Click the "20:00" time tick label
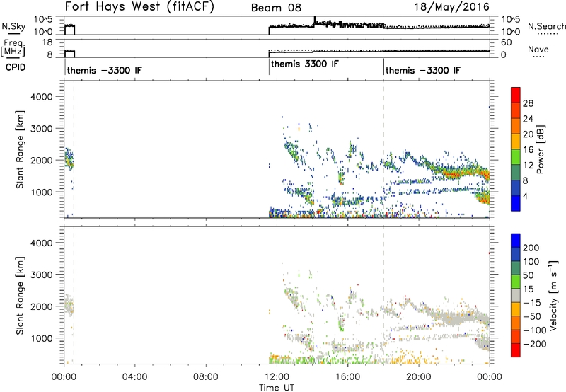 pyautogui.click(x=418, y=377)
